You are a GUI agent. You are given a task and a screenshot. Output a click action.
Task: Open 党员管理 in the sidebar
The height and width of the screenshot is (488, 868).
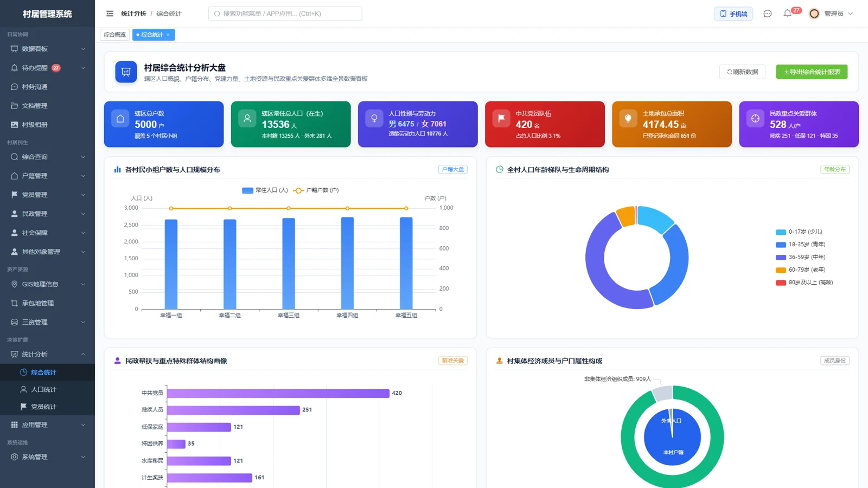[47, 195]
